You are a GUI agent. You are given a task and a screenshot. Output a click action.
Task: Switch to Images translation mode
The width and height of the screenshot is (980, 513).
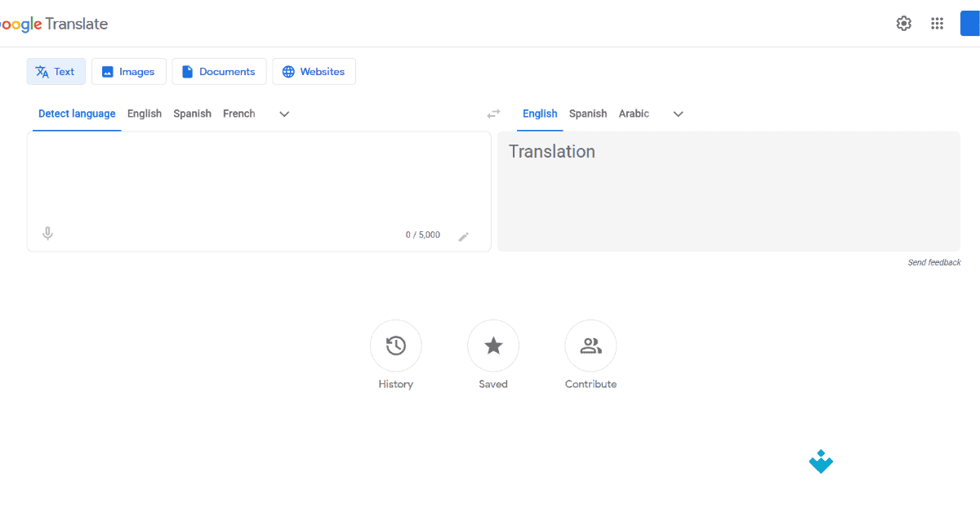[x=128, y=71]
